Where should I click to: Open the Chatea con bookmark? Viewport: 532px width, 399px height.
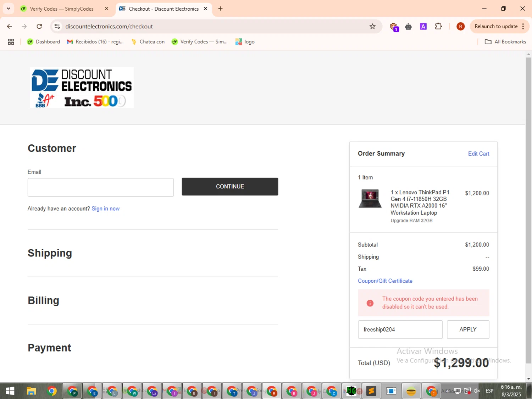tap(148, 41)
